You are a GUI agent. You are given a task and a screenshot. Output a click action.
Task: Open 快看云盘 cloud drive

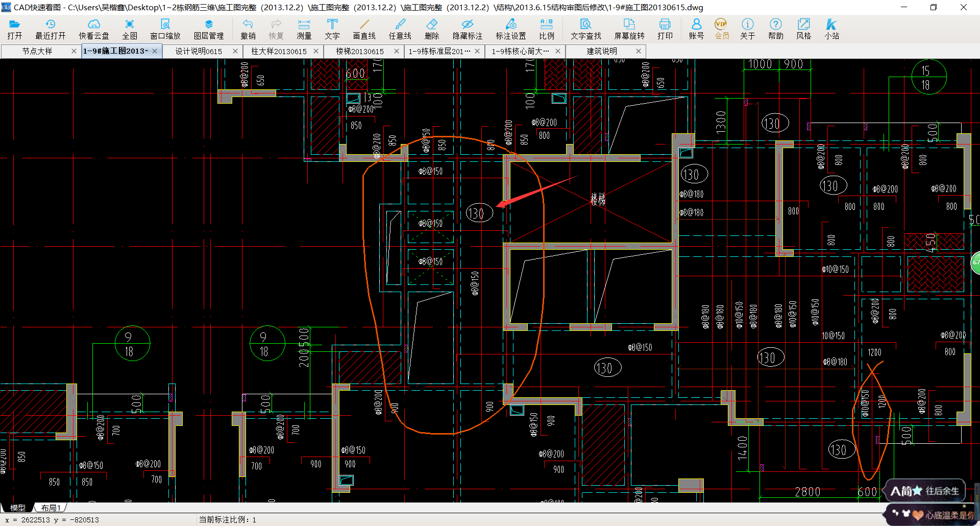pos(94,29)
